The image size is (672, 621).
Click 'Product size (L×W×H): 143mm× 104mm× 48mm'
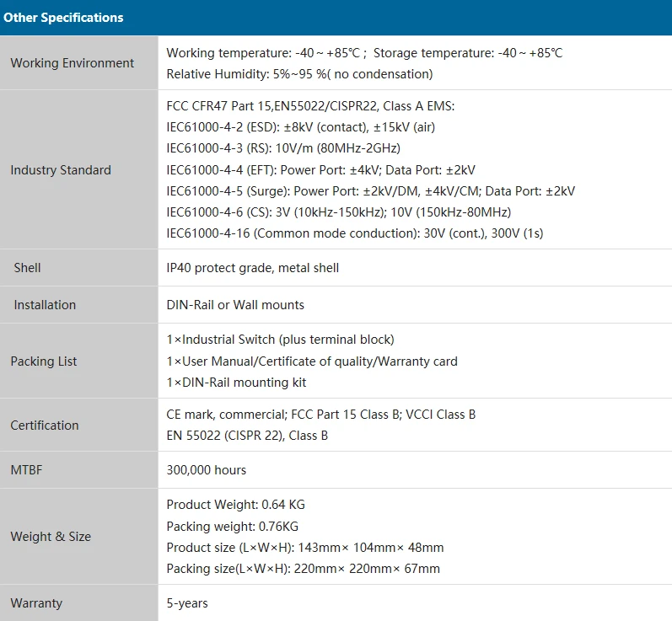[305, 548]
